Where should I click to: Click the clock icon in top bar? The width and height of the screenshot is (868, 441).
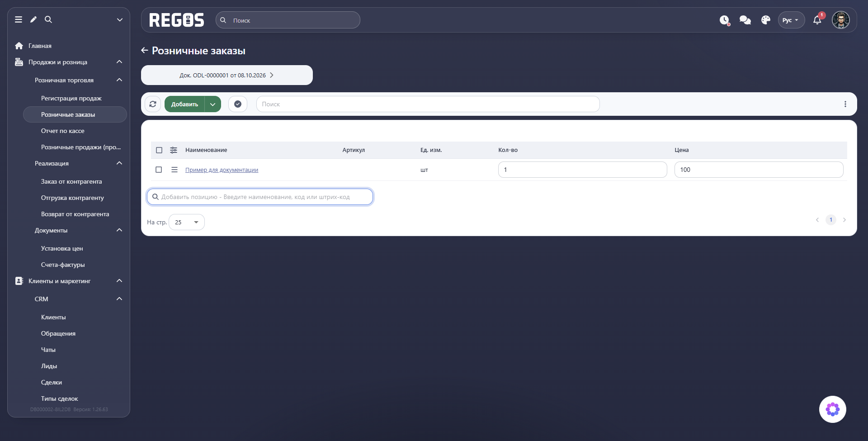724,20
